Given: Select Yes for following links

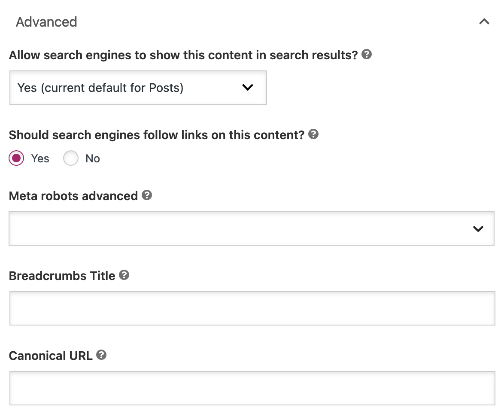Looking at the screenshot, I should [16, 158].
